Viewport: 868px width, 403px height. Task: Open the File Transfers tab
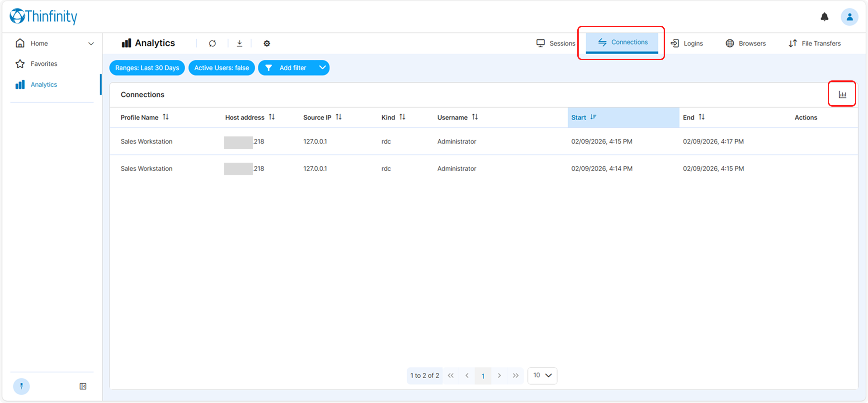click(x=815, y=43)
